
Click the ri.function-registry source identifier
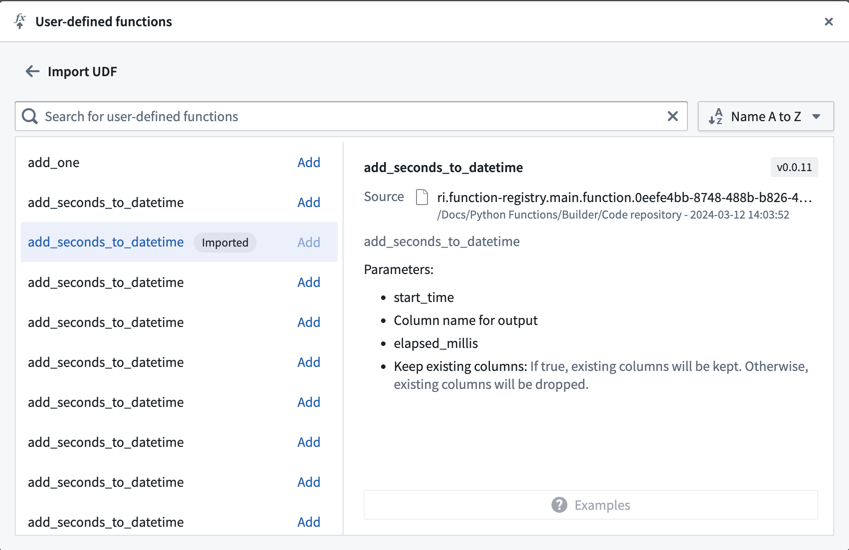click(x=624, y=197)
